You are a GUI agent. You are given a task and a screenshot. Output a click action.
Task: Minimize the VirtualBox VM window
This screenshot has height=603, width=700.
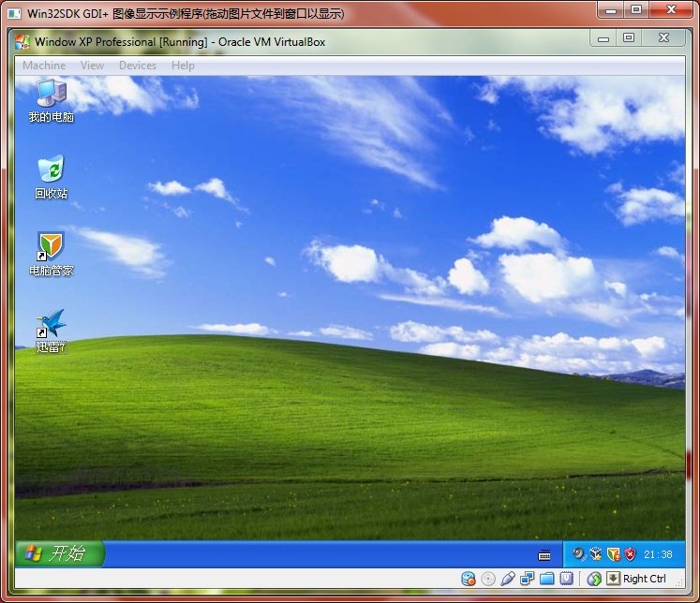pyautogui.click(x=603, y=37)
